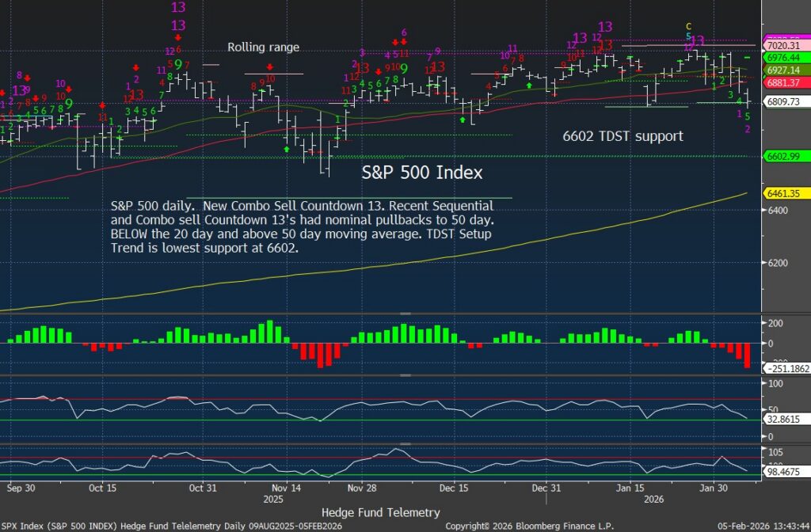Viewport: 811px width, 532px height.
Task: Grab the divider handle above the histogram panel
Action: (x=405, y=316)
